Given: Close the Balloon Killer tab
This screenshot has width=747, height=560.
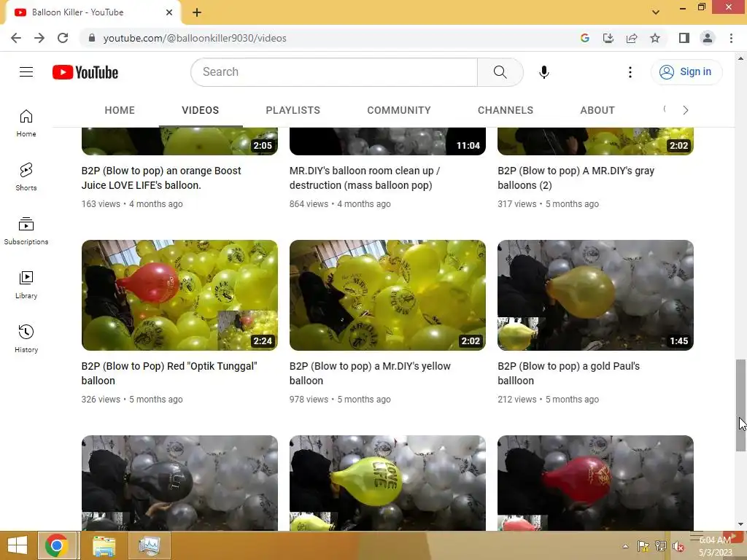Looking at the screenshot, I should (x=169, y=12).
